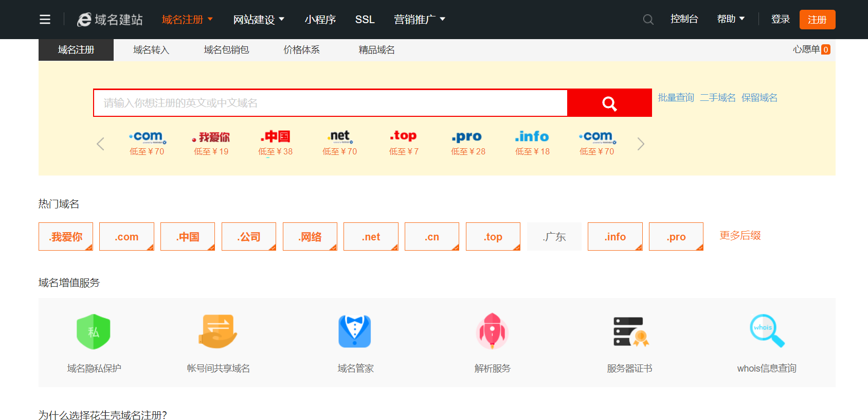
Task: Open SSL in the top navigation
Action: click(365, 20)
